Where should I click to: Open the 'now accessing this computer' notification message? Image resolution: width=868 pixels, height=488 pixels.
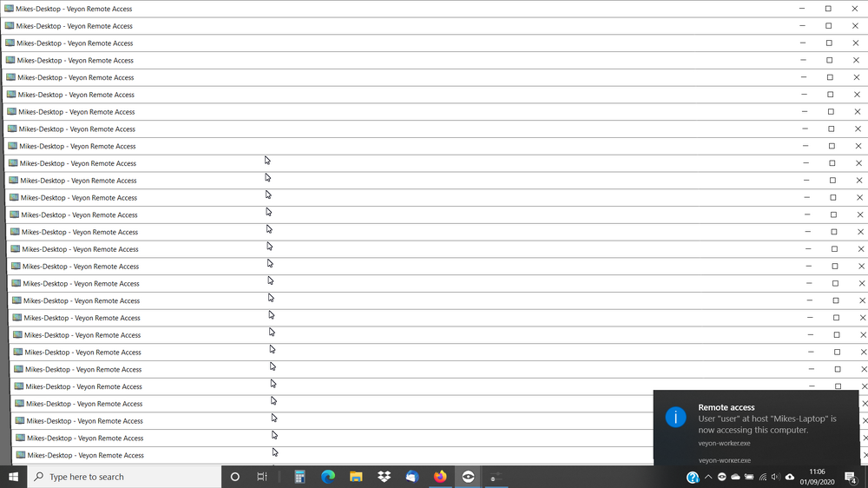[x=767, y=425]
